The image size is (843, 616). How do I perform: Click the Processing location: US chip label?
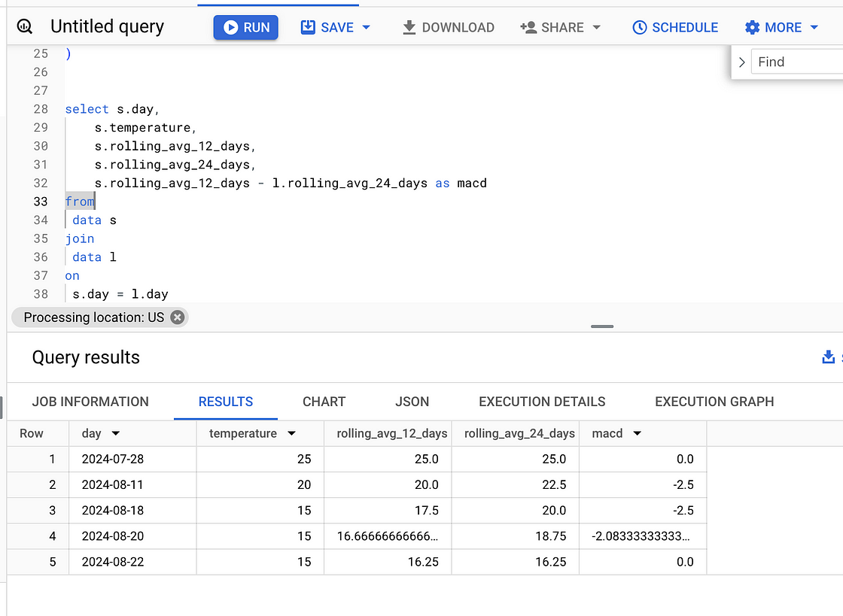tap(93, 317)
